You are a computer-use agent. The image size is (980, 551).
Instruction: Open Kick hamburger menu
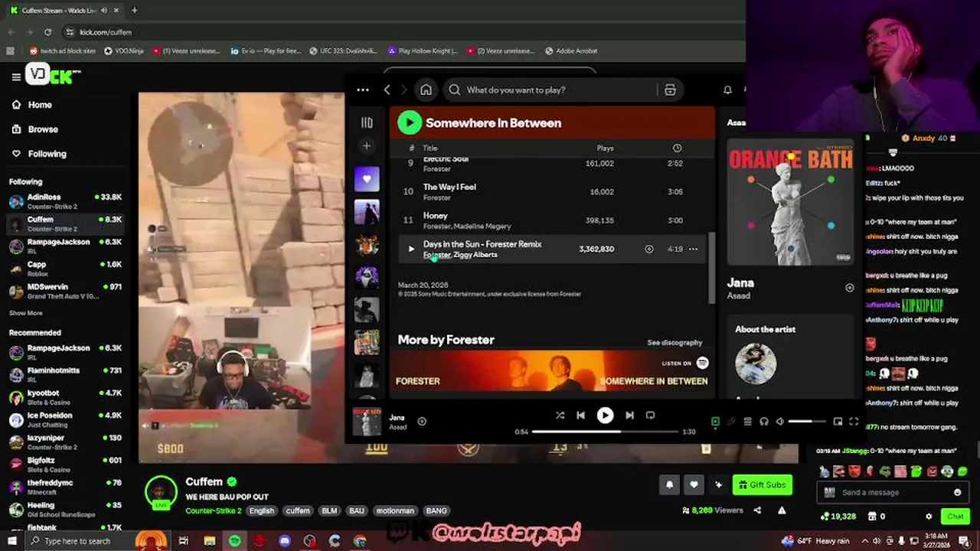point(15,77)
